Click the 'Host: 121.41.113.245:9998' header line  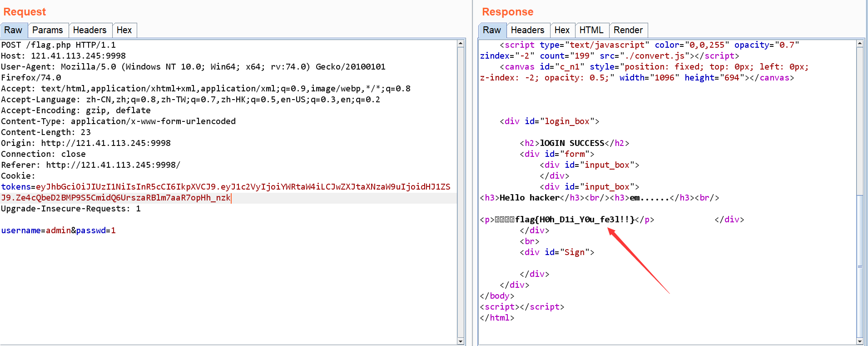pyautogui.click(x=64, y=56)
